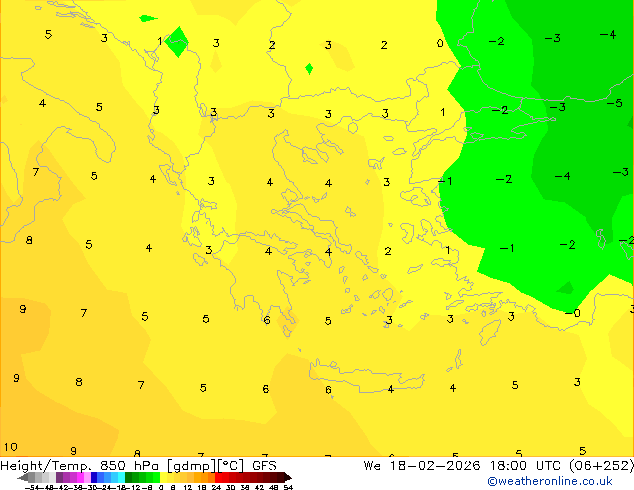This screenshot has height=490, width=634.
Task: Select the -5 temperature value on the map
Action: [615, 103]
